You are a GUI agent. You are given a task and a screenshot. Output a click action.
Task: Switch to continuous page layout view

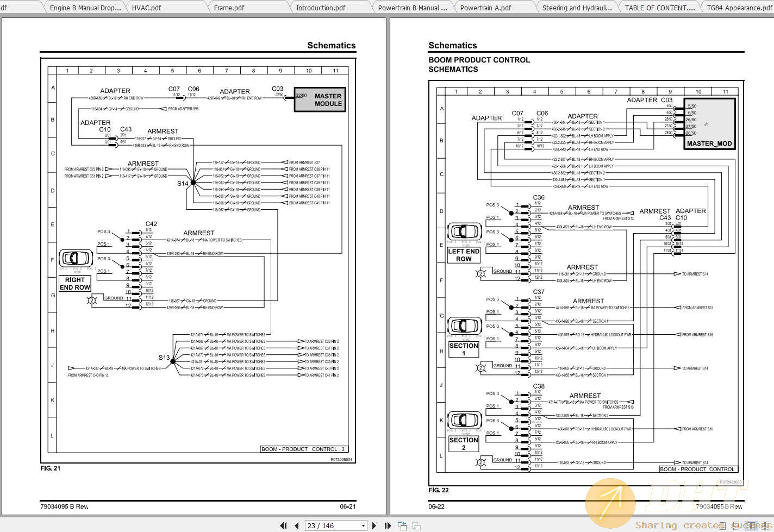736,525
